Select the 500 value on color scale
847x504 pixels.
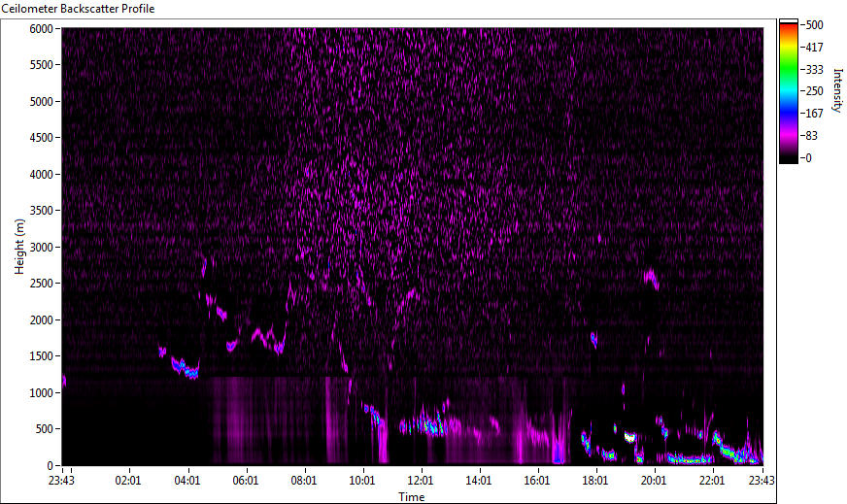tap(814, 25)
